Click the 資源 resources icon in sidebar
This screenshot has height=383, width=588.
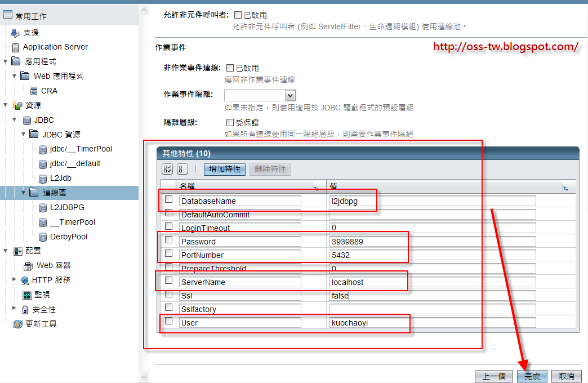click(18, 105)
